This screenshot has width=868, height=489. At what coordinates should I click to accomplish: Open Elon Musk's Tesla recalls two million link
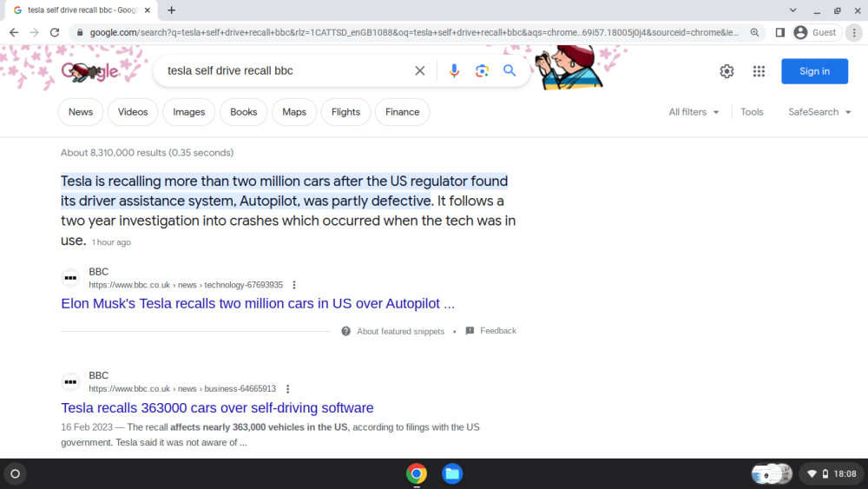[x=258, y=303]
